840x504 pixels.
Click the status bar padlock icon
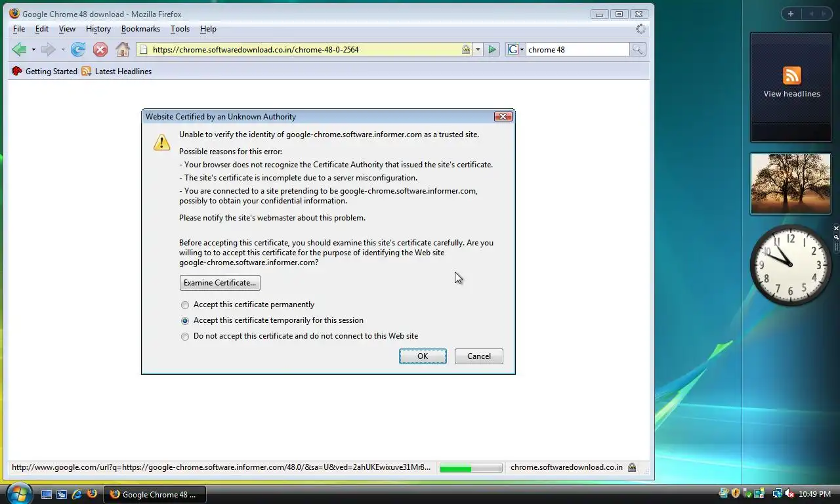(631, 467)
